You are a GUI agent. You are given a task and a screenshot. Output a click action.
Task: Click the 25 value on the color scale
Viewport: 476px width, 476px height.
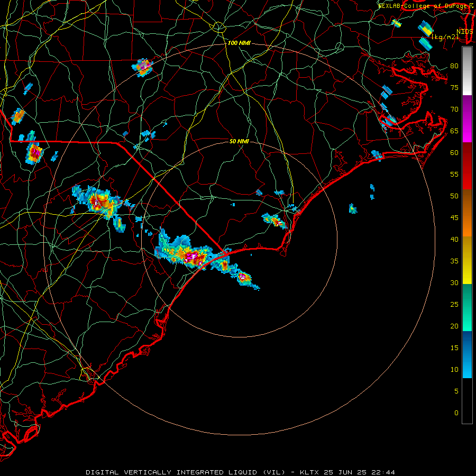pos(454,305)
